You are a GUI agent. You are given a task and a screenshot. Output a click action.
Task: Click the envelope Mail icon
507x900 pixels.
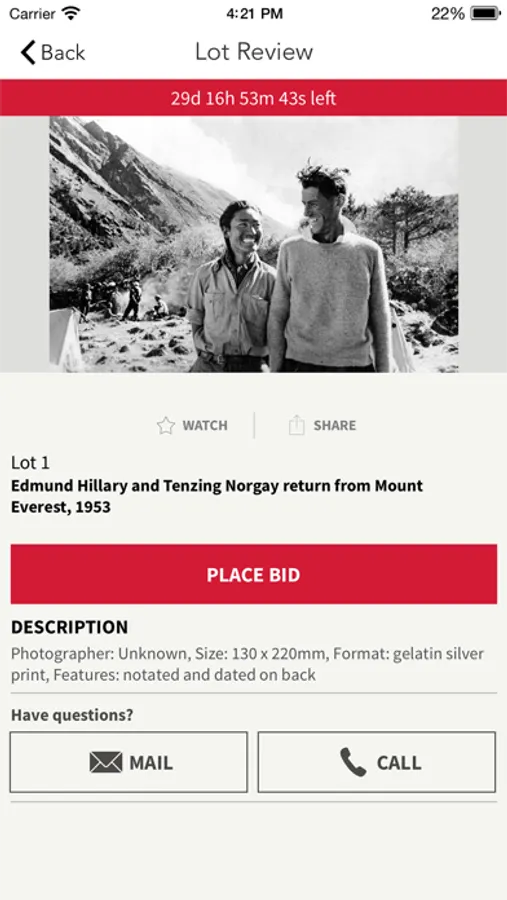click(x=106, y=762)
